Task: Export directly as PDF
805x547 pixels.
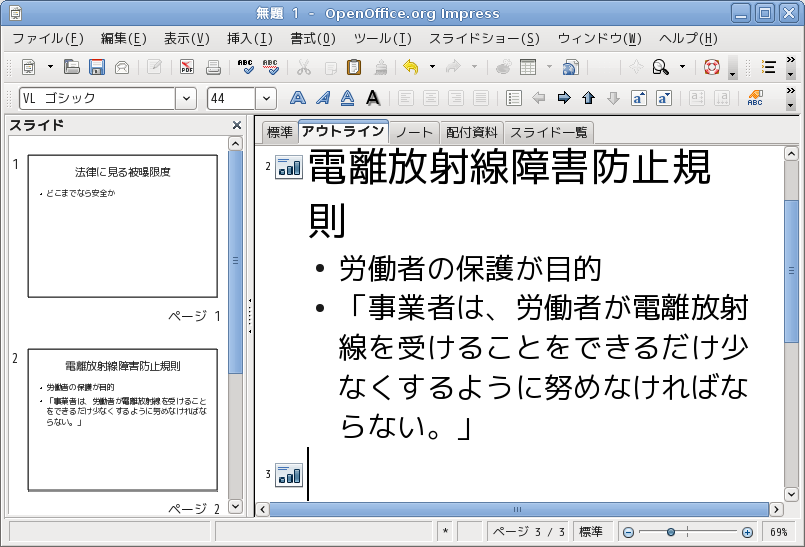Action: pos(187,67)
